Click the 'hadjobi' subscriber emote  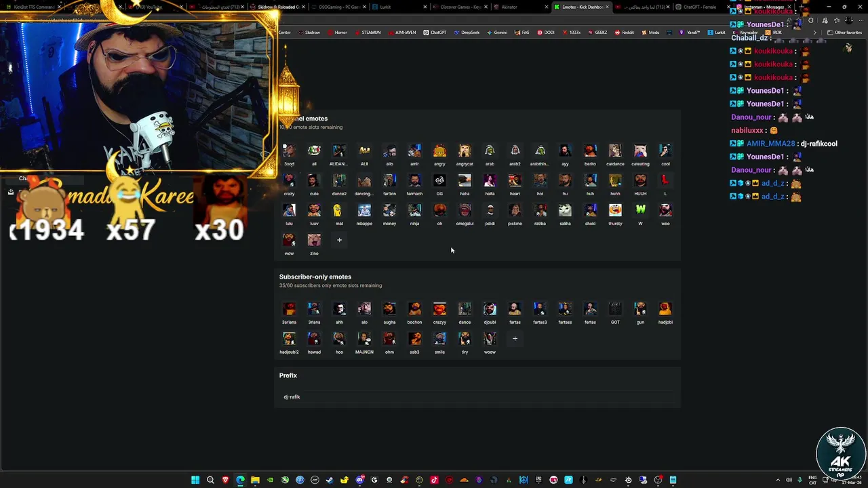coord(665,309)
